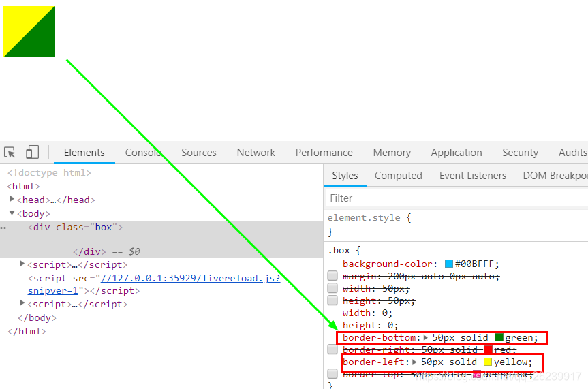
Task: Open the green border-bottom color swatch
Action: 499,337
